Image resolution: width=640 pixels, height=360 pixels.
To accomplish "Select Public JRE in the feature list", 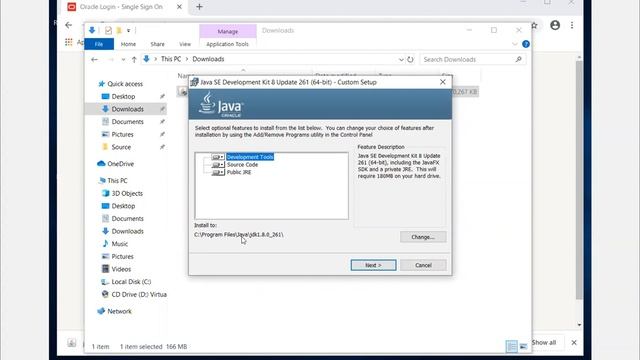I will point(239,172).
